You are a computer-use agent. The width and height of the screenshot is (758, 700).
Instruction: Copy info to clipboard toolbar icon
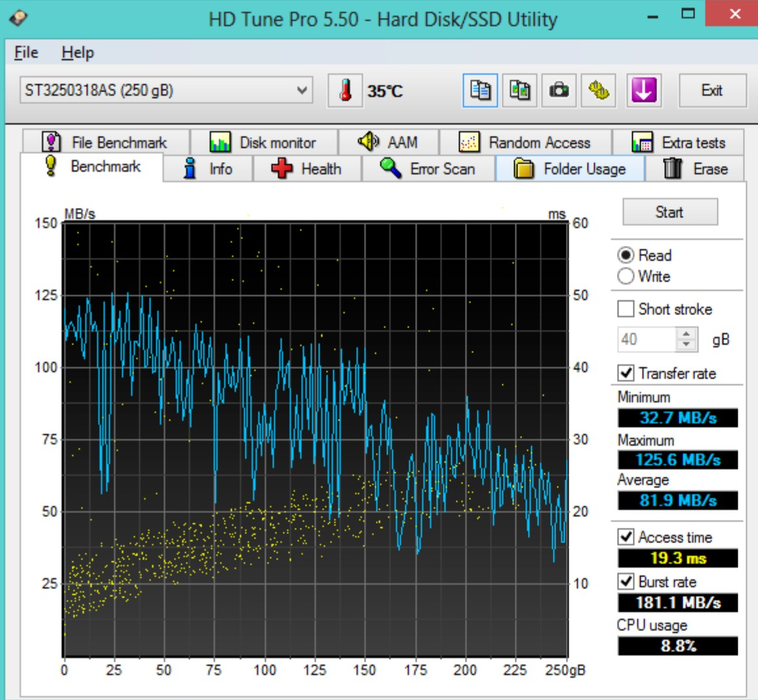pos(480,90)
